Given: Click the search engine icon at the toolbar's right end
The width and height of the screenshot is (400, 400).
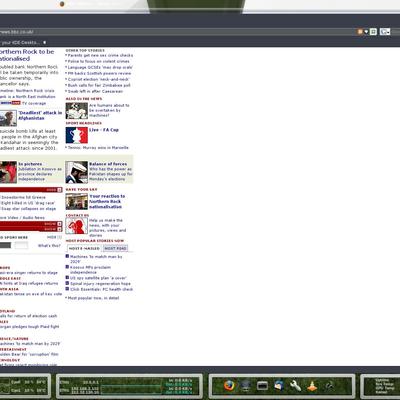Looking at the screenshot, I should (x=385, y=32).
